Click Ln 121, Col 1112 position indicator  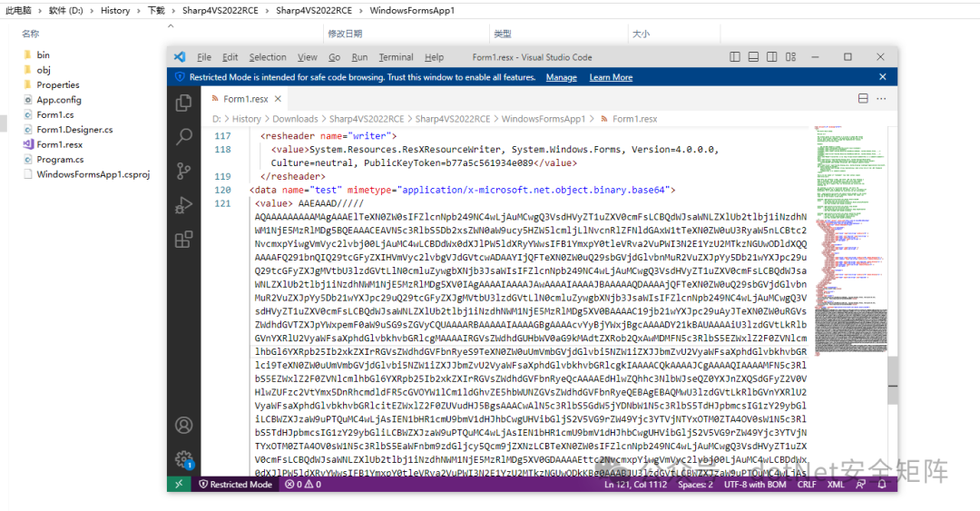pyautogui.click(x=635, y=484)
